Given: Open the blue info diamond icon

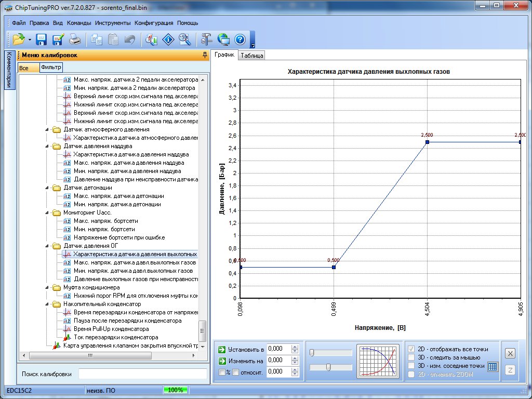Looking at the screenshot, I should click(168, 39).
